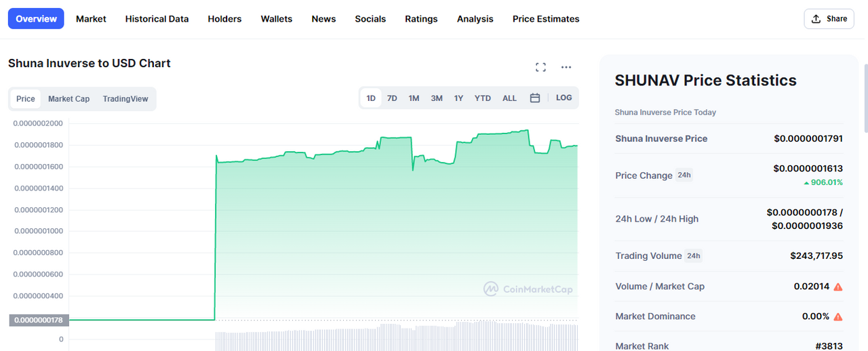Viewport: 868px width, 351px height.
Task: Open the Price Estimates tab
Action: 546,19
